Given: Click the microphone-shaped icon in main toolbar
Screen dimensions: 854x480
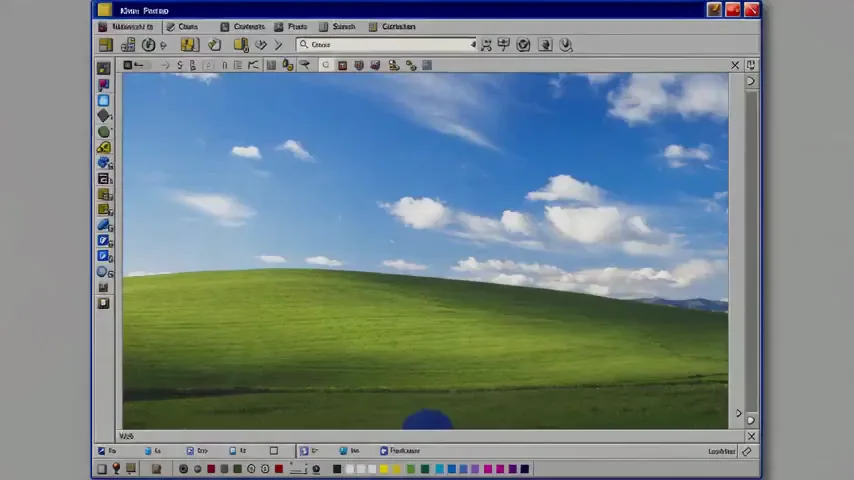Looking at the screenshot, I should 566,45.
